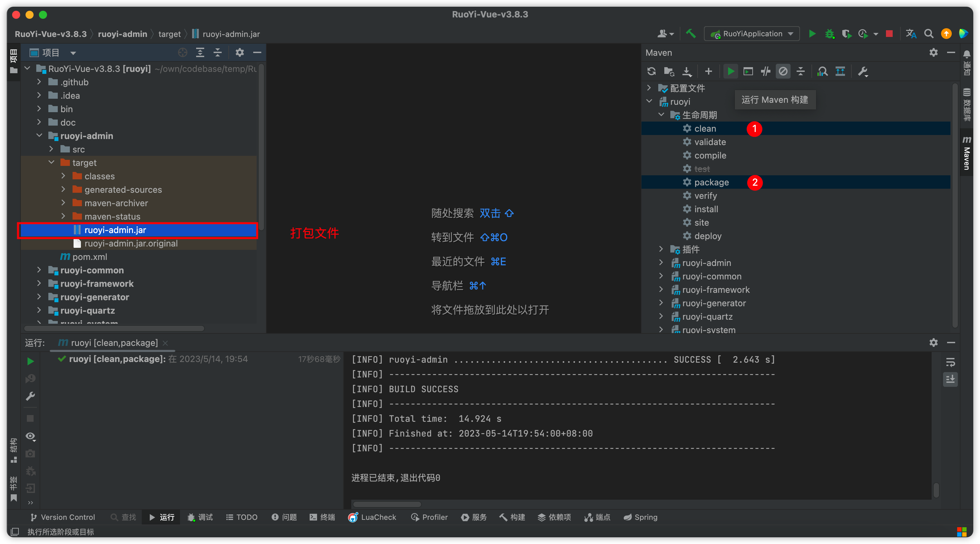
Task: Switch to 终端 terminal tab
Action: click(322, 517)
